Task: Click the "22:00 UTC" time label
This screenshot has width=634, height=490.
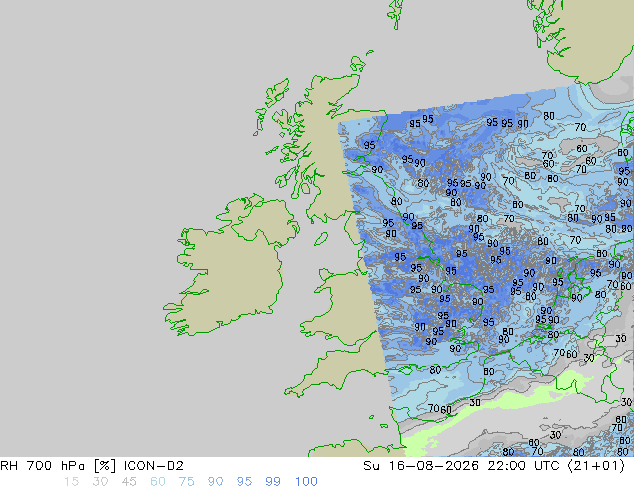Action: click(523, 466)
